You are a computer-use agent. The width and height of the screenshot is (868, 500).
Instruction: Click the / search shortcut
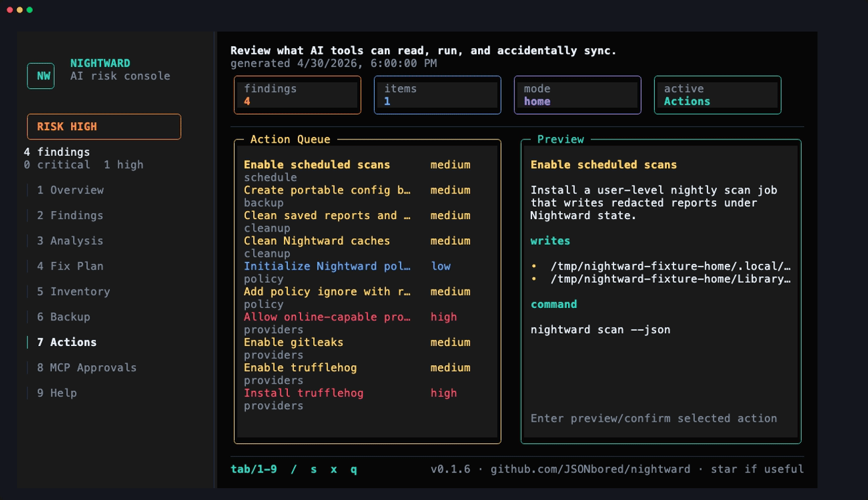(294, 469)
